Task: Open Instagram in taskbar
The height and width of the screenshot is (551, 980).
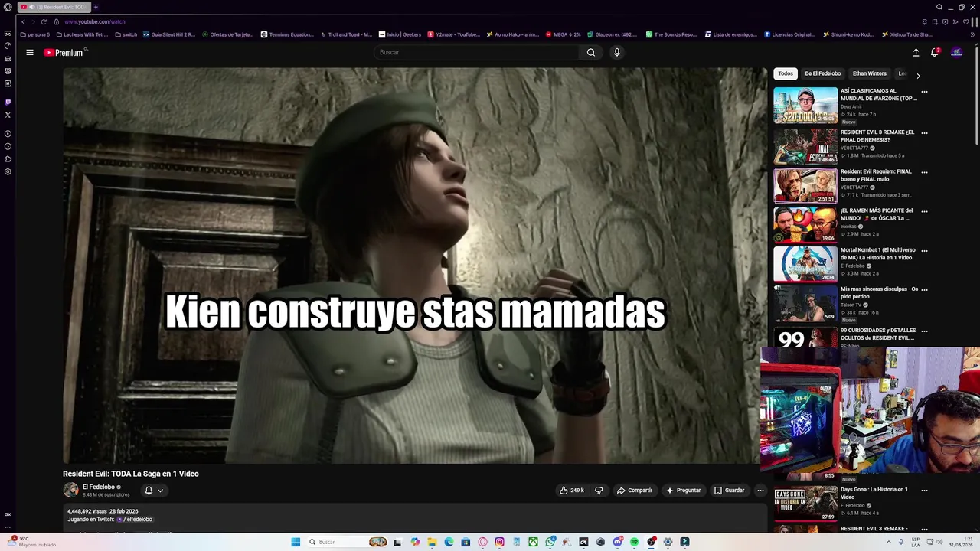Action: (x=499, y=542)
